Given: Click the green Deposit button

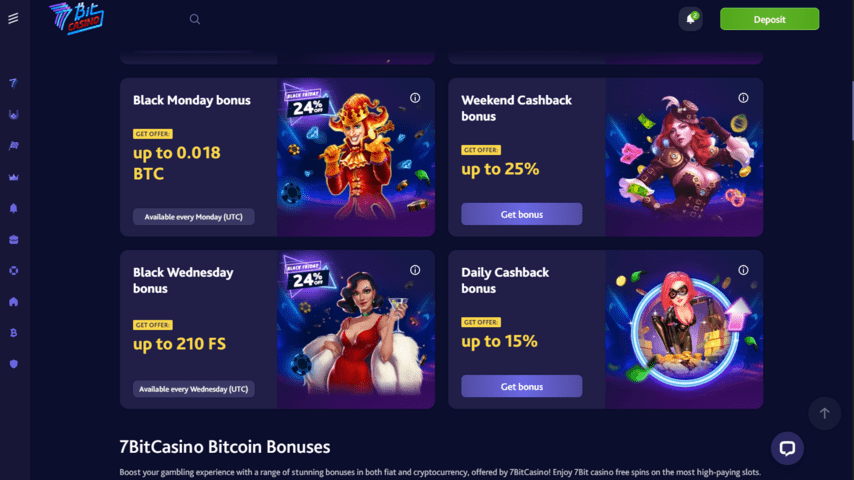Looking at the screenshot, I should coord(769,19).
